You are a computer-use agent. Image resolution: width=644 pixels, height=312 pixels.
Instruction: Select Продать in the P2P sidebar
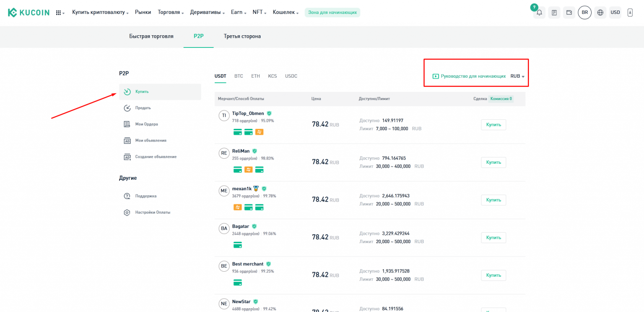coord(143,108)
